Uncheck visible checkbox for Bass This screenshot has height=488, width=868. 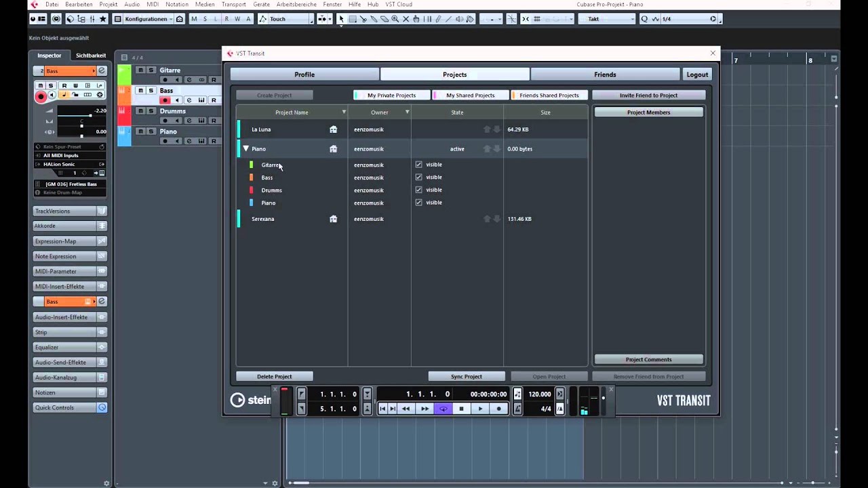[418, 177]
